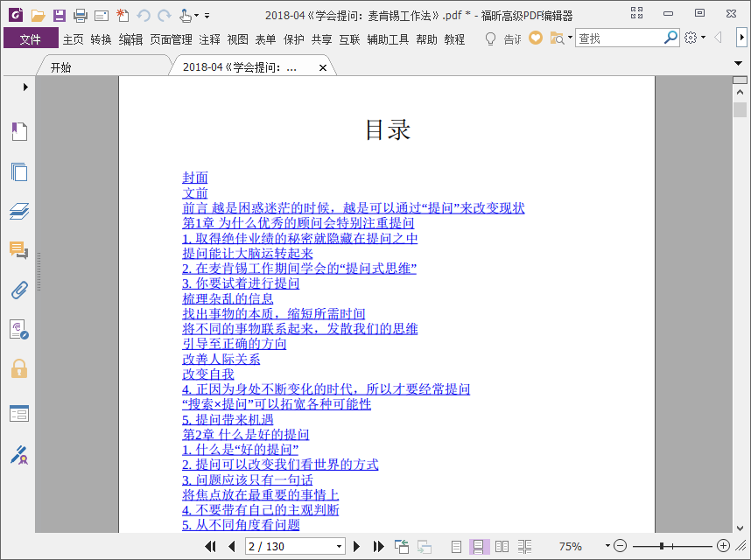Open the Layers panel in sidebar
This screenshot has height=560, width=751.
point(19,211)
